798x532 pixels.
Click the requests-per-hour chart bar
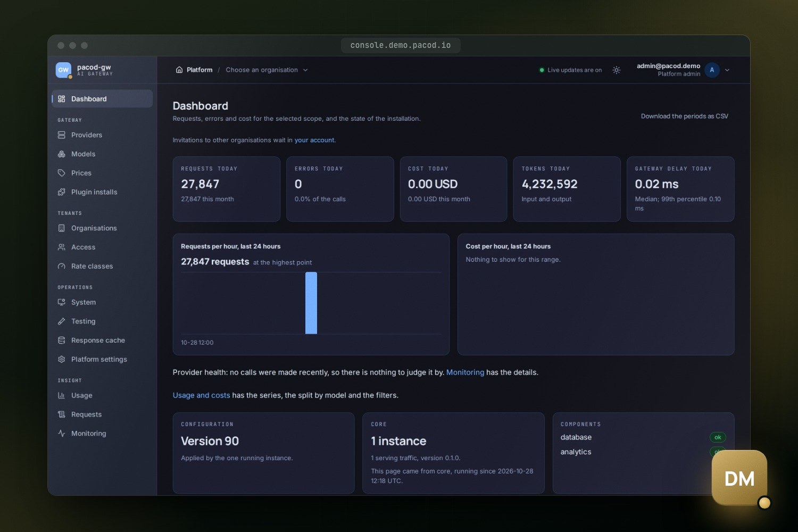tap(311, 303)
